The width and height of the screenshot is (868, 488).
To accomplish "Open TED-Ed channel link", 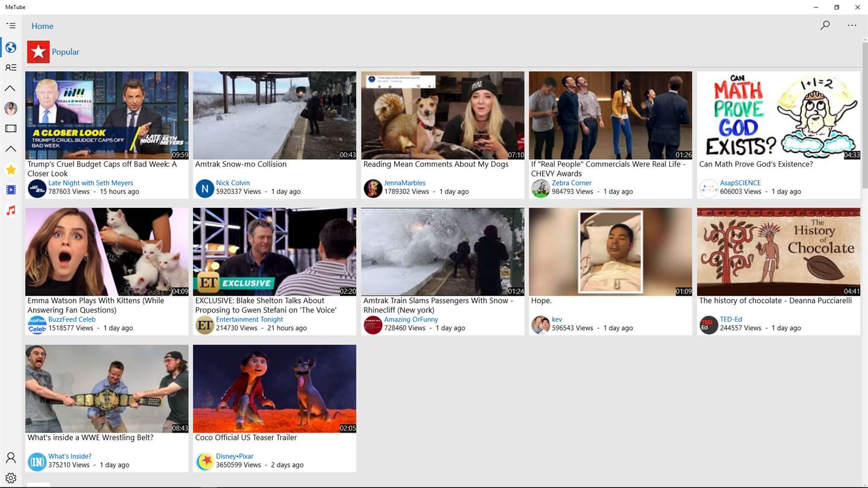I will click(731, 319).
